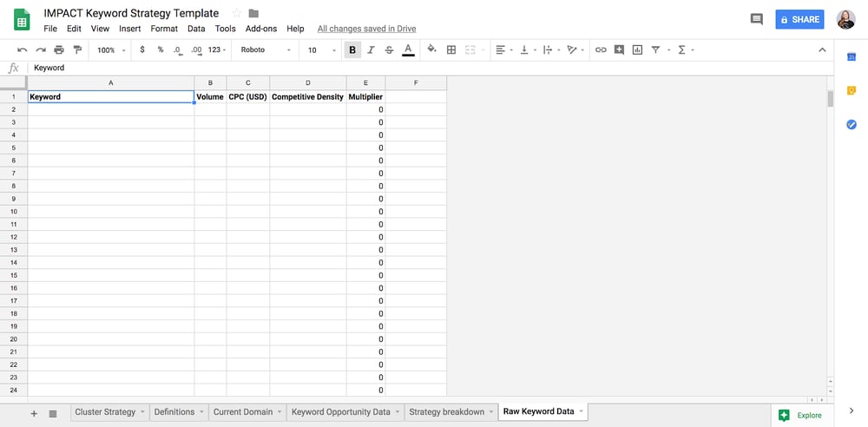Open the fill color paint bucket
The width and height of the screenshot is (868, 427).
tap(431, 49)
